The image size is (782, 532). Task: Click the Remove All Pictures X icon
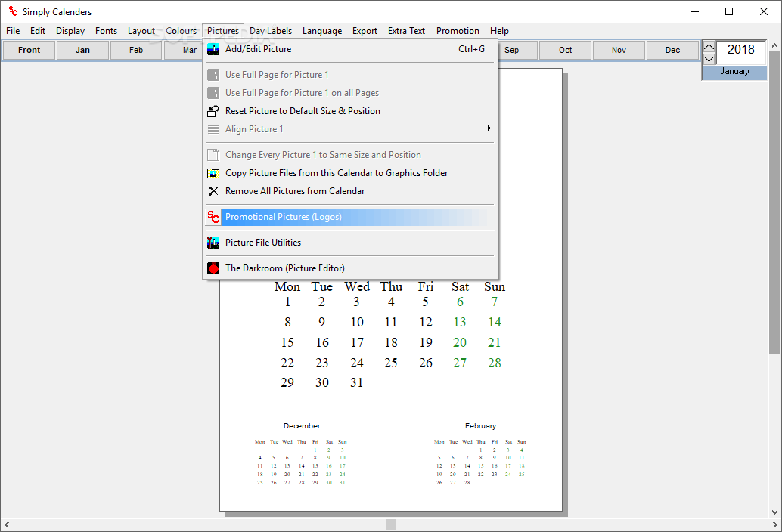213,191
